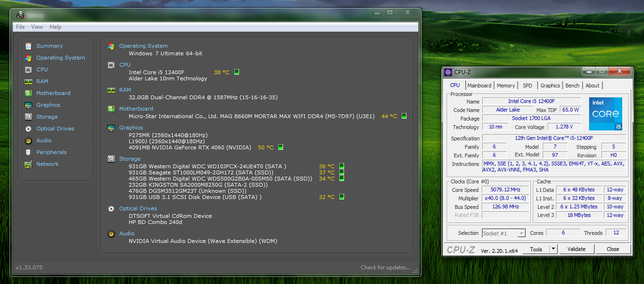The image size is (644, 284).
Task: Click the CPU-Z title bar app icon
Action: pos(449,72)
